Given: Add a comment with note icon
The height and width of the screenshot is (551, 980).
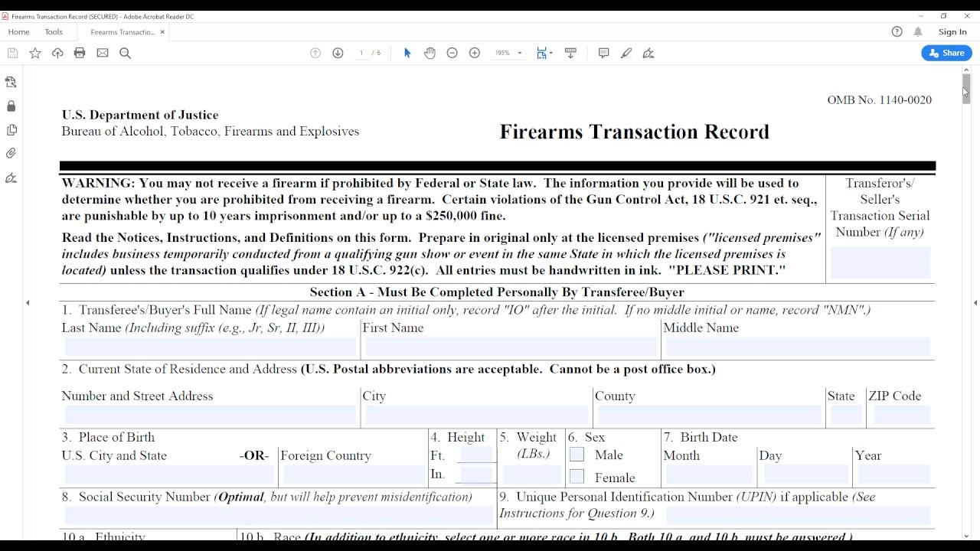Looking at the screenshot, I should click(x=603, y=53).
